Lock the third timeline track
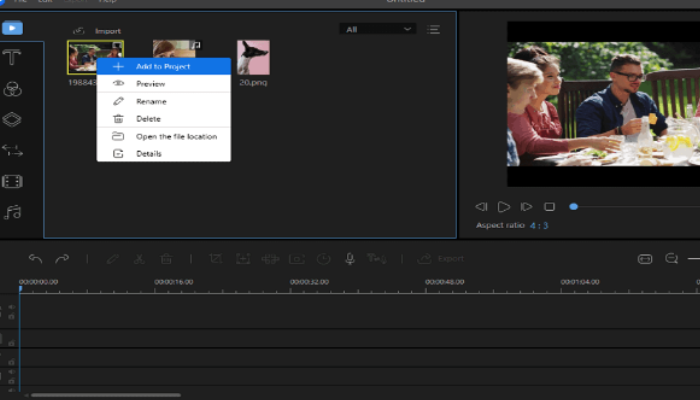Image resolution: width=700 pixels, height=400 pixels. (x=12, y=362)
